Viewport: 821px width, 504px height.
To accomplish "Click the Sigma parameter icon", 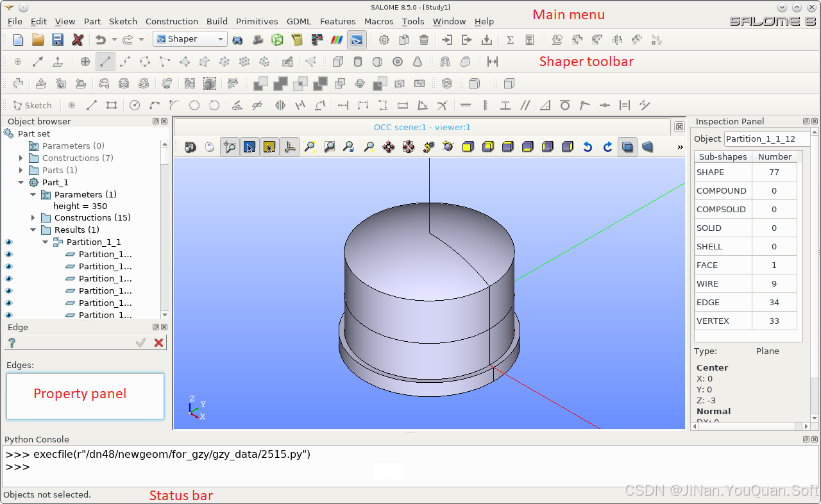I will pyautogui.click(x=510, y=40).
